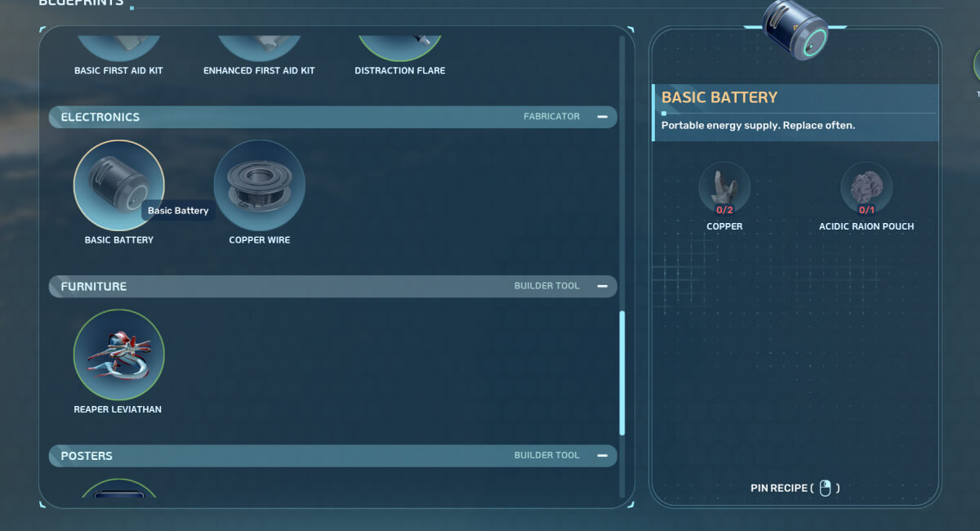
Task: Click BUILDER TOOL label in Furniture header
Action: pos(546,286)
